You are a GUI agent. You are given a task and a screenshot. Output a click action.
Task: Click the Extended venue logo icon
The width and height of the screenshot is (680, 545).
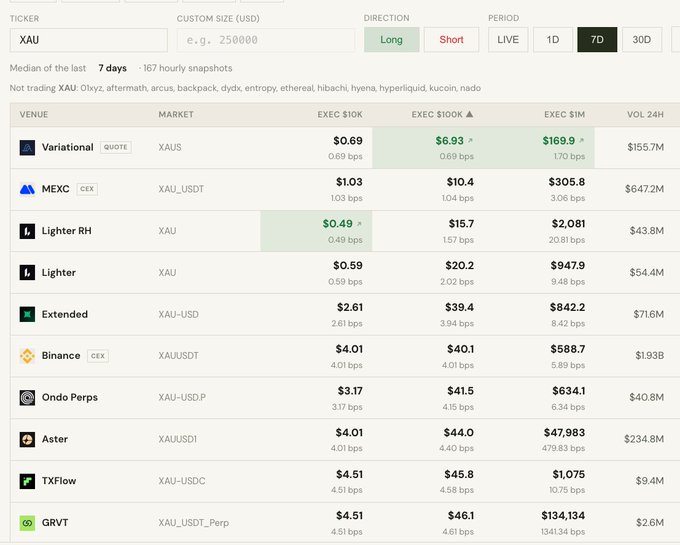pyautogui.click(x=27, y=314)
